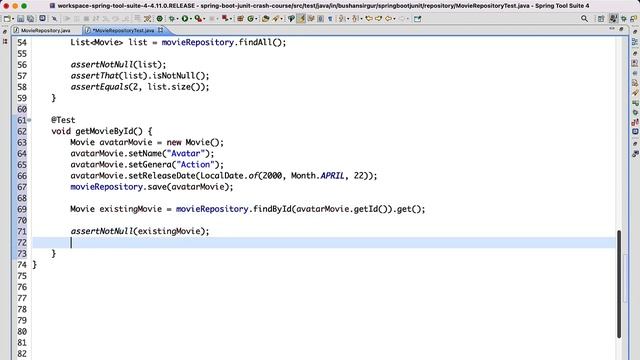The height and width of the screenshot is (360, 640).
Task: Click Month.APRIL constant in line 66
Action: 318,176
